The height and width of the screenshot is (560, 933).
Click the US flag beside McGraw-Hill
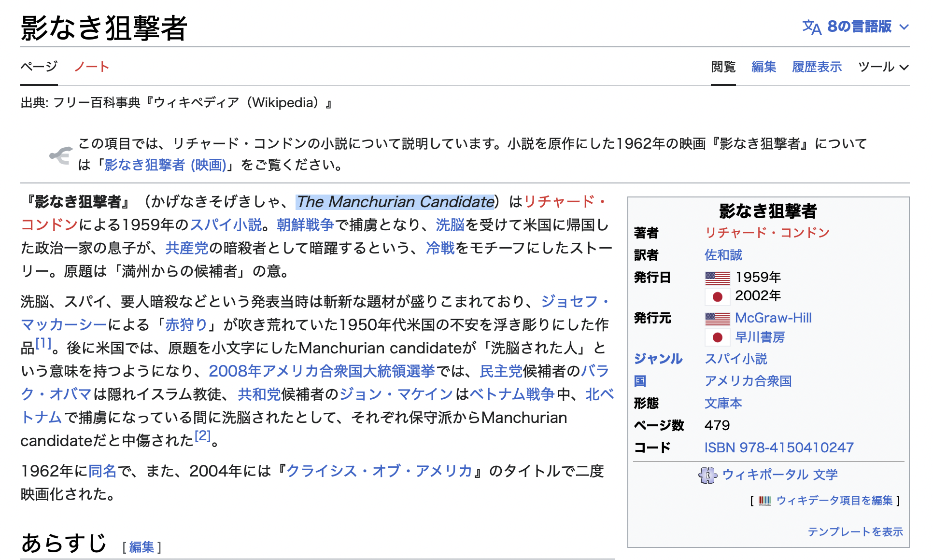[x=717, y=319]
